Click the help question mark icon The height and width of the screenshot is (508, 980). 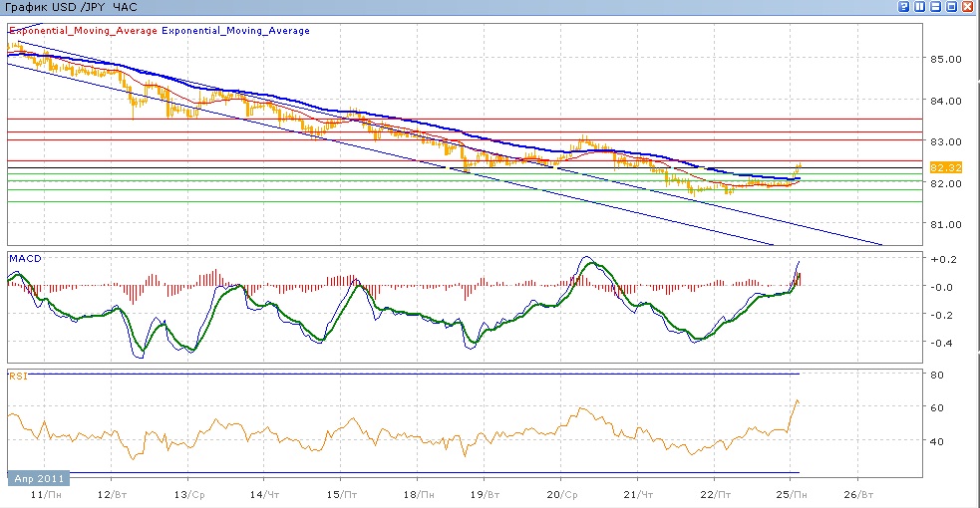(903, 7)
